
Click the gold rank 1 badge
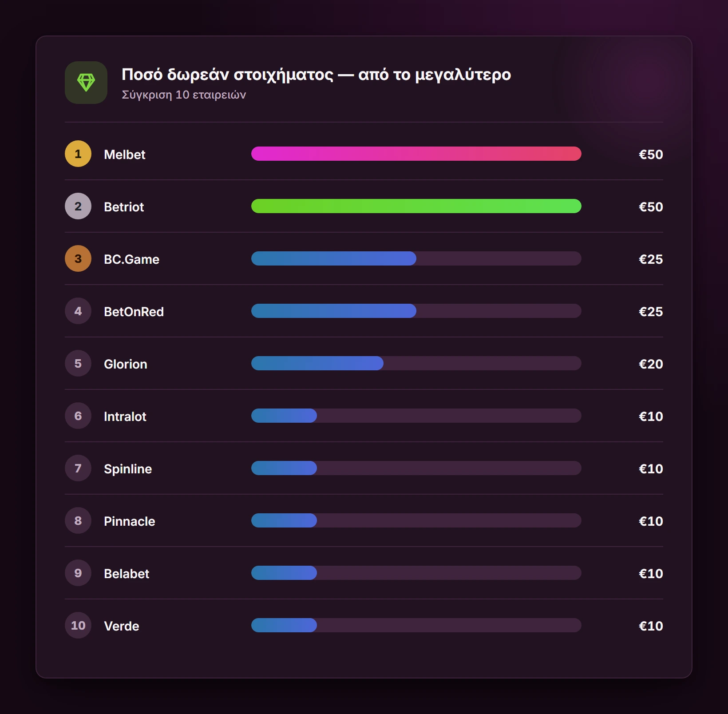pyautogui.click(x=78, y=154)
